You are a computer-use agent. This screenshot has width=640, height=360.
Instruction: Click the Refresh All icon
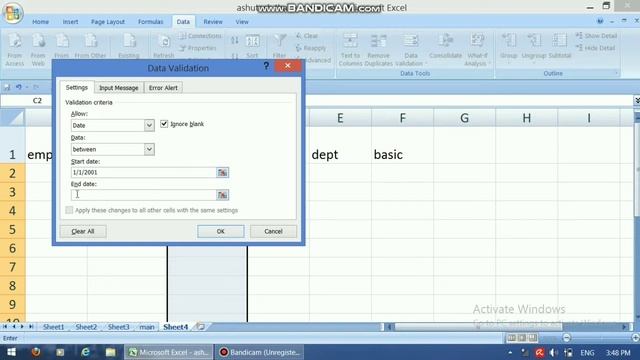point(164,42)
